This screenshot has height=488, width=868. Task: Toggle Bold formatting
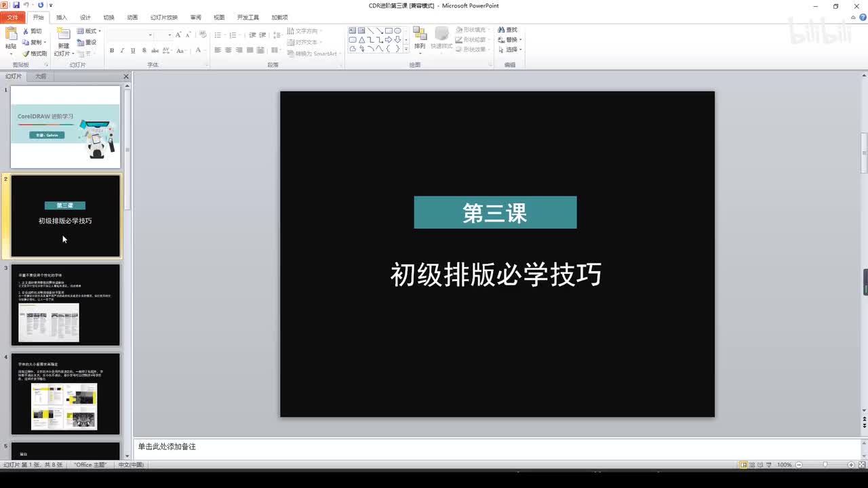(112, 50)
